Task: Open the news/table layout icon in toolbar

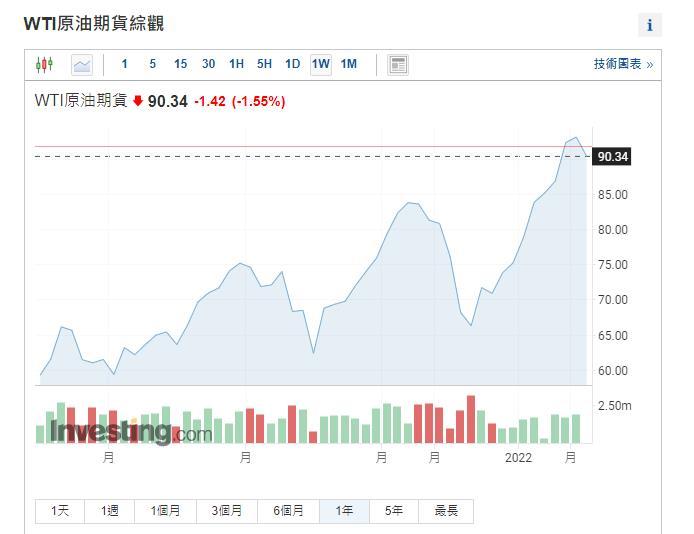Action: (398, 65)
